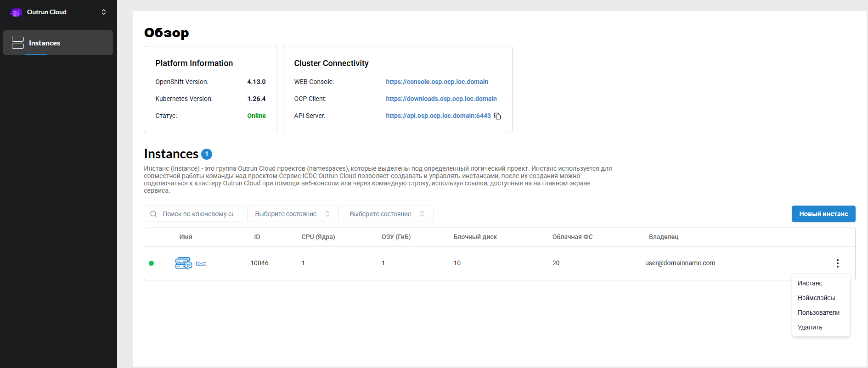Click the Обзор page title
The width and height of the screenshot is (868, 368).
(166, 33)
